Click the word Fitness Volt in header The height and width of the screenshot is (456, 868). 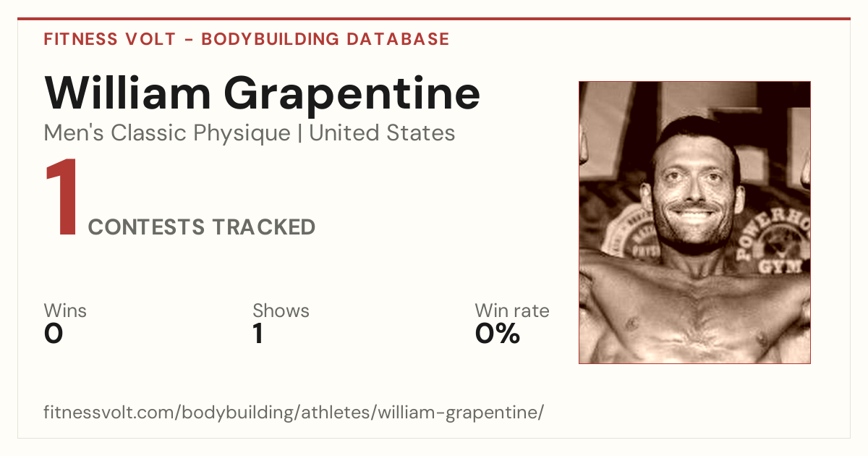click(109, 39)
